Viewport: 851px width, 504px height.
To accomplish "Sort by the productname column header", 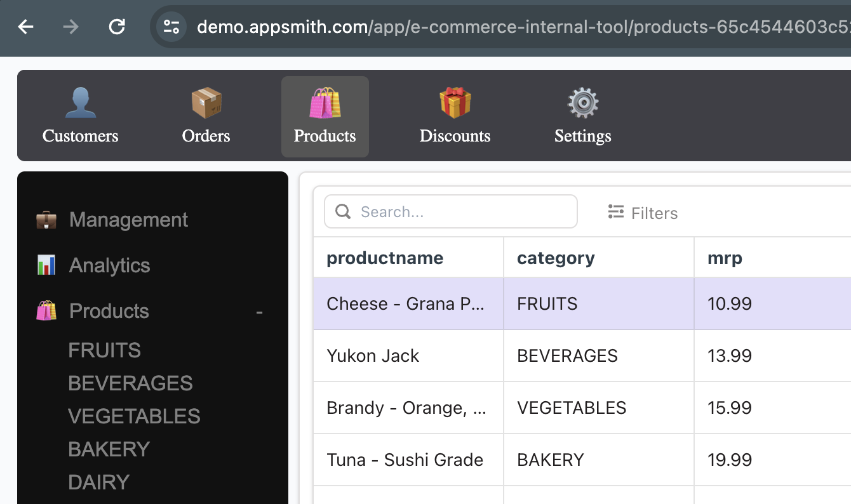I will pos(385,258).
